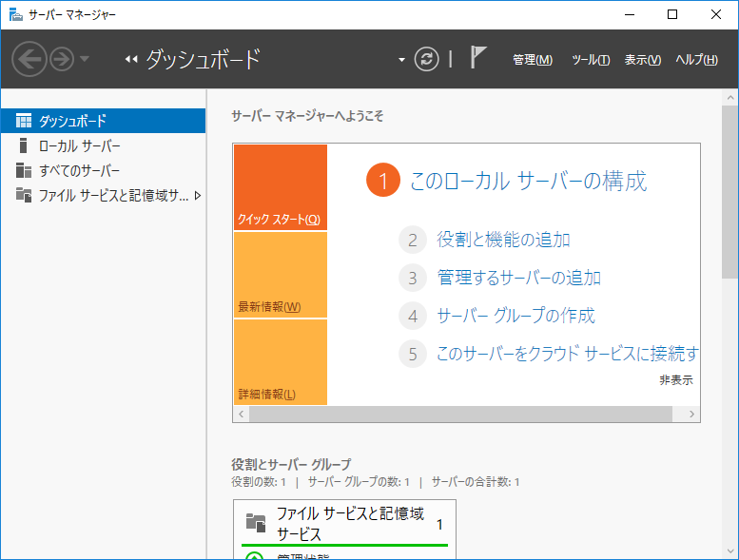Select the クイック スタート(Q) tile
The image size is (739, 560).
[281, 187]
